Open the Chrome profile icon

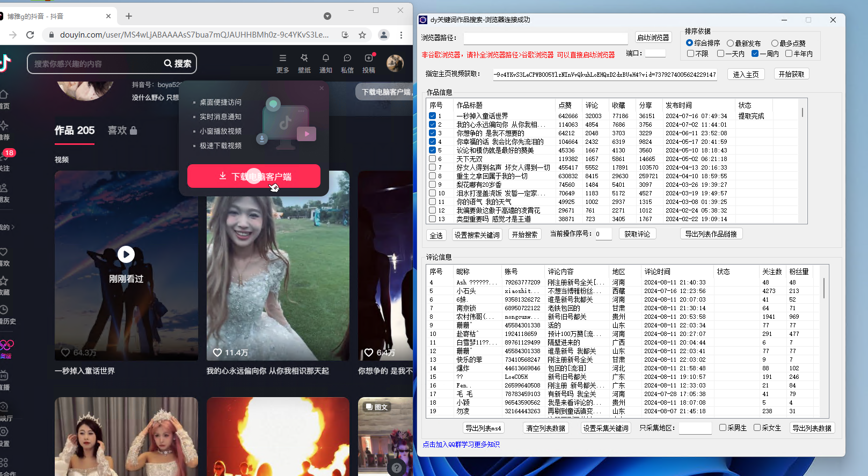(384, 35)
